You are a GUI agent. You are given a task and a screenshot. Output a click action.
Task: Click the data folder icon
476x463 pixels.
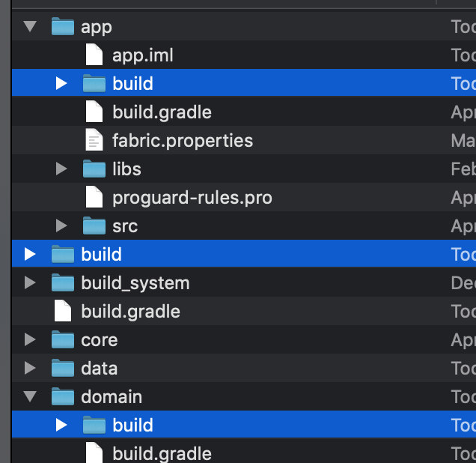pyautogui.click(x=63, y=368)
